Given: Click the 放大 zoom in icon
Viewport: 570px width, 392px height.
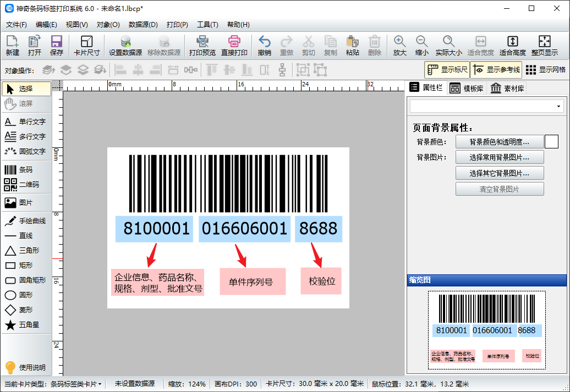Looking at the screenshot, I should [x=399, y=46].
